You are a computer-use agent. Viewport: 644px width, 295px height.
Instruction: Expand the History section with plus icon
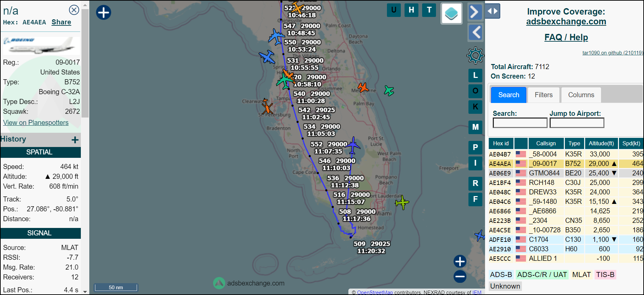coord(75,140)
